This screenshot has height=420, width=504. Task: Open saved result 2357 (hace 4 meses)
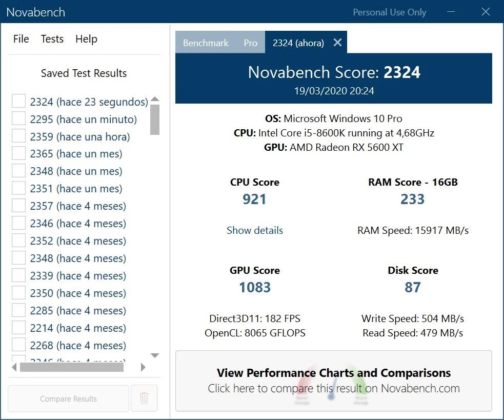tap(78, 206)
